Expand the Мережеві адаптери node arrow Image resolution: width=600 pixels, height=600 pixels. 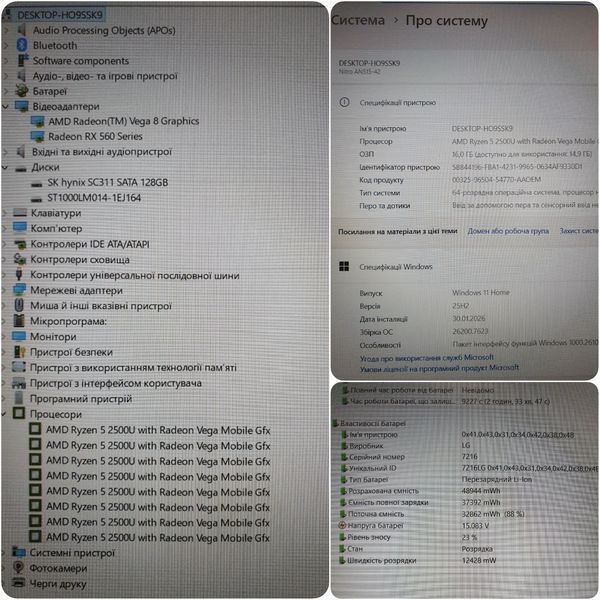pos(4,290)
